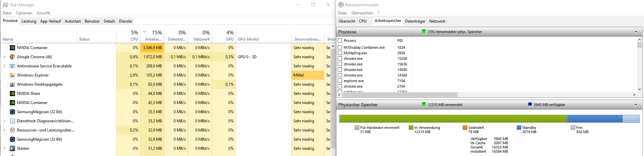Click the Ressourcen- und Leistungsüberwachung icon
This screenshot has height=156, width=644.
[x=12, y=130]
